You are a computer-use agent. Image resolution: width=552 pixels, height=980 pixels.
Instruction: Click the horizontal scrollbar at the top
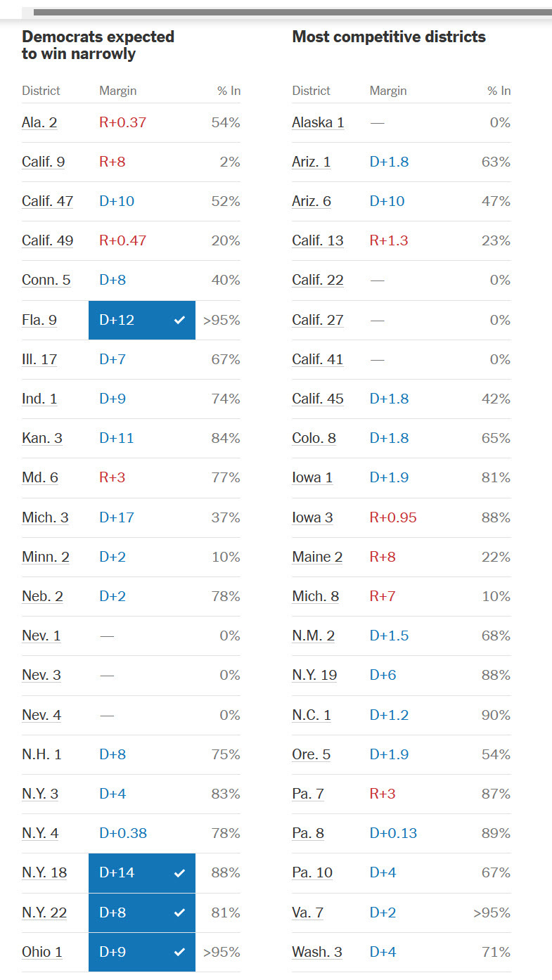(x=293, y=12)
